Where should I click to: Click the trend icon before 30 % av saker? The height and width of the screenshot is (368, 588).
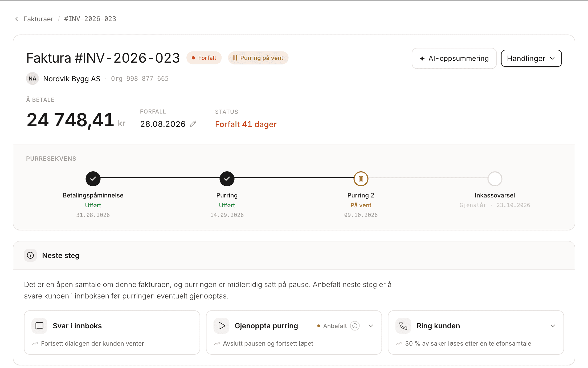(399, 343)
